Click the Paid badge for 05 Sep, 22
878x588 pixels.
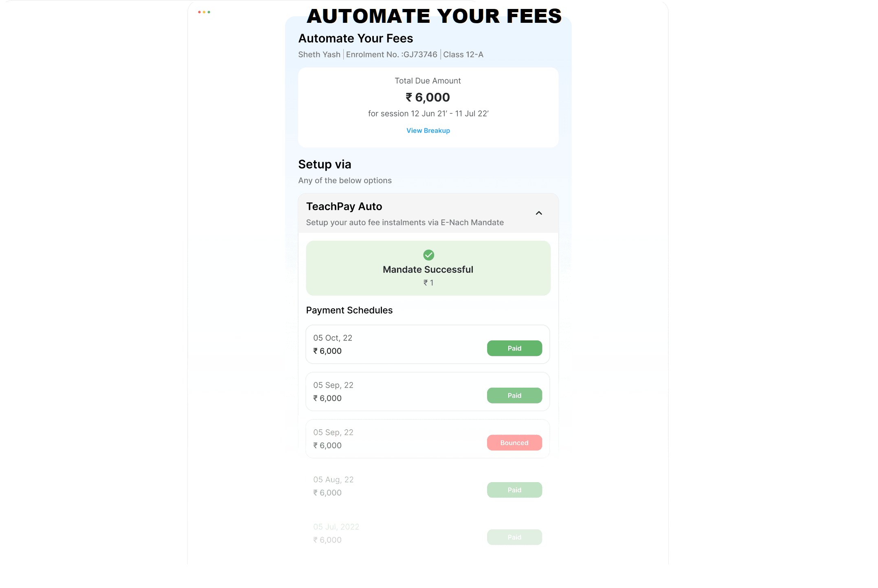pos(514,395)
